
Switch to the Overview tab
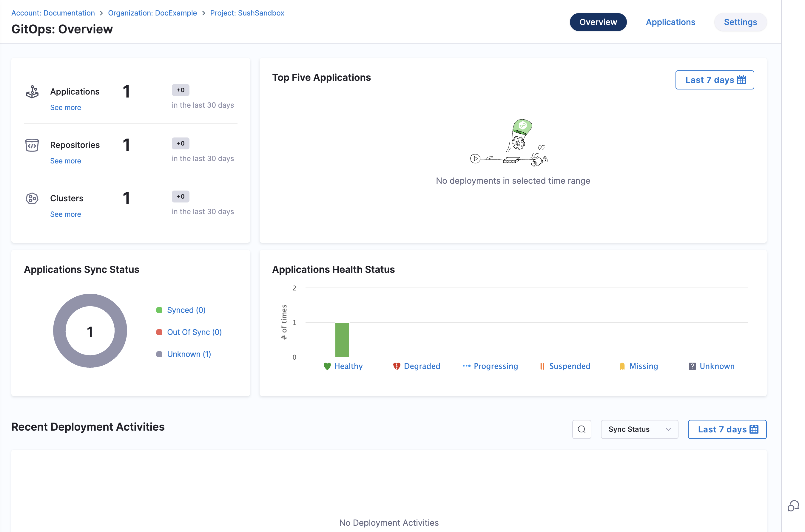(598, 22)
